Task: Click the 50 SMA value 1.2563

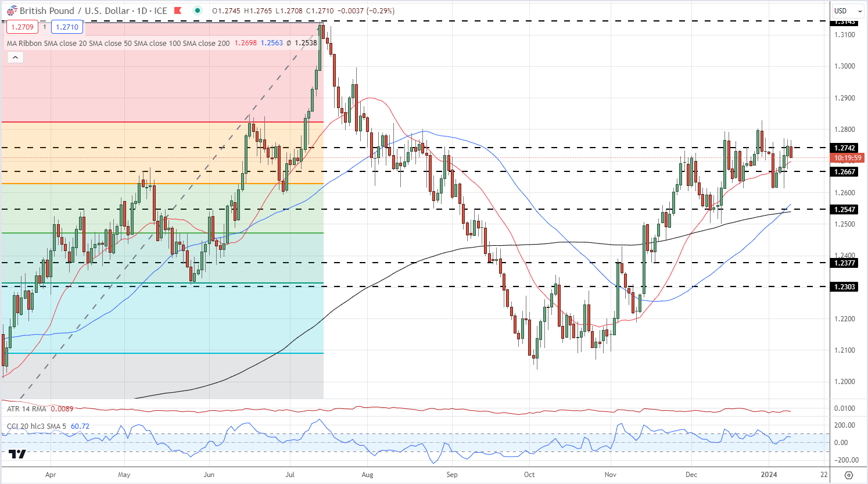Action: [271, 43]
